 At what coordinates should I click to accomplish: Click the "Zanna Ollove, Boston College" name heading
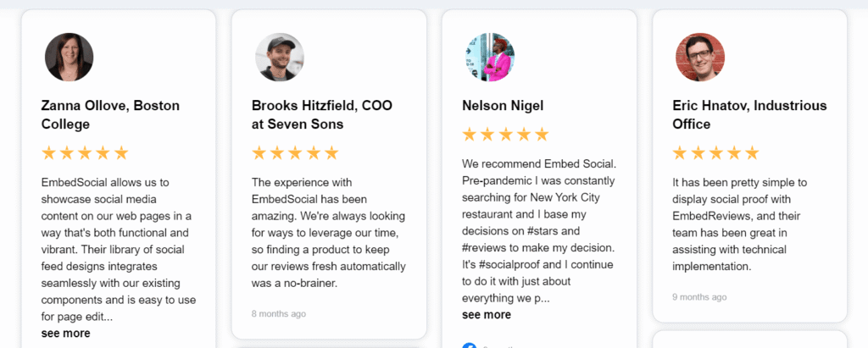point(110,115)
